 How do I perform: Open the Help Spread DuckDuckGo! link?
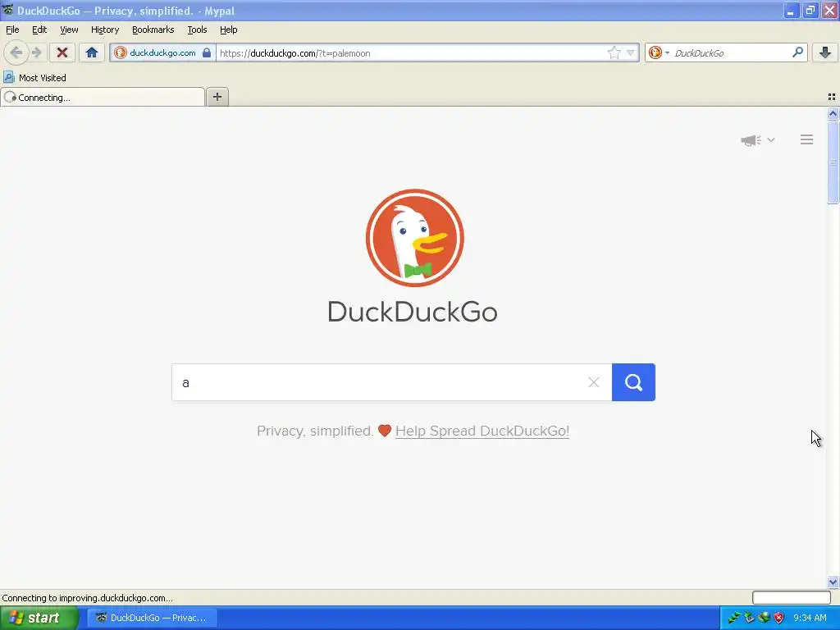point(482,431)
